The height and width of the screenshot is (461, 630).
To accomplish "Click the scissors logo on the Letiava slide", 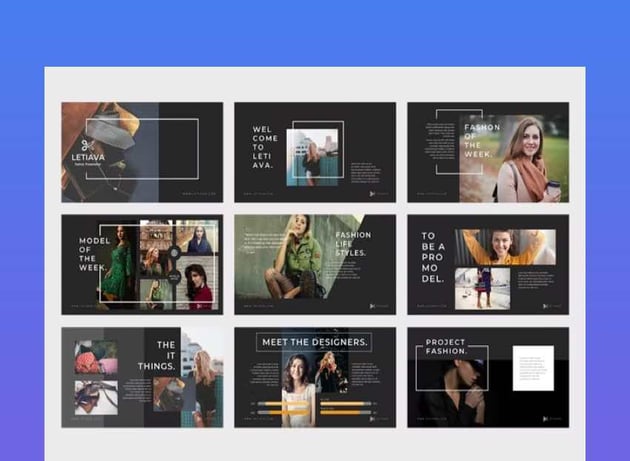I will pyautogui.click(x=86, y=143).
